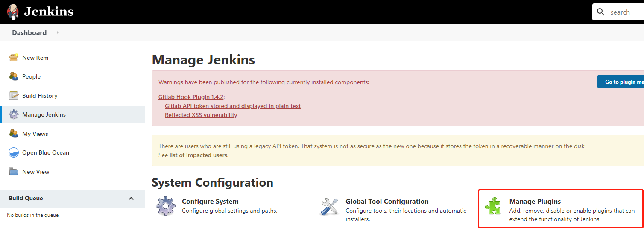The height and width of the screenshot is (231, 644).
Task: Click the legacy API token warning text
Action: [372, 146]
